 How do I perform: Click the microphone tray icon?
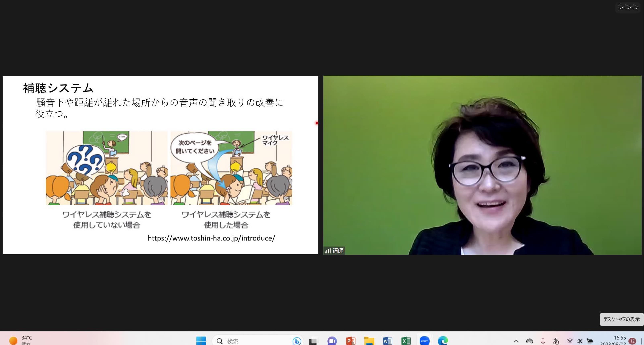[x=543, y=341]
